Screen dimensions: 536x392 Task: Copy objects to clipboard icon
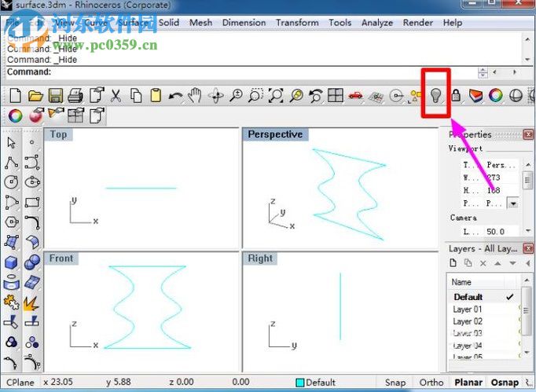click(137, 96)
